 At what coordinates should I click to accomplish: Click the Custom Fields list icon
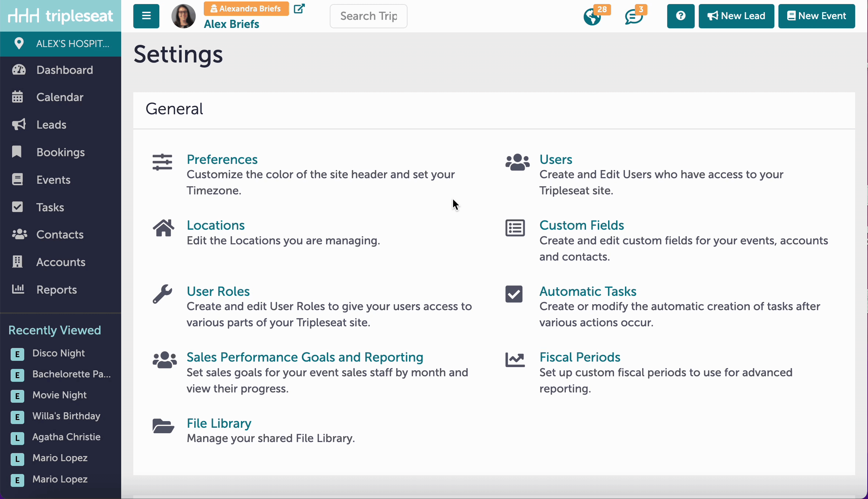coord(515,228)
